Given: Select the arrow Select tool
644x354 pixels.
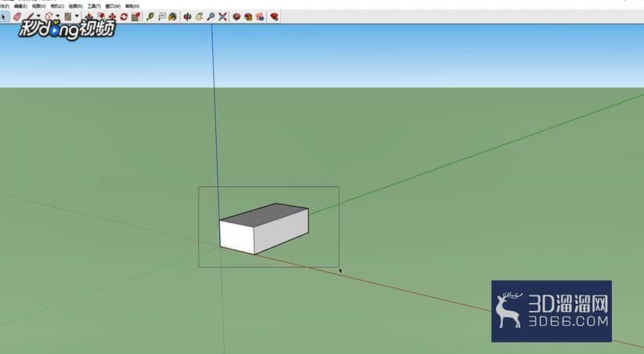Looking at the screenshot, I should [4, 17].
